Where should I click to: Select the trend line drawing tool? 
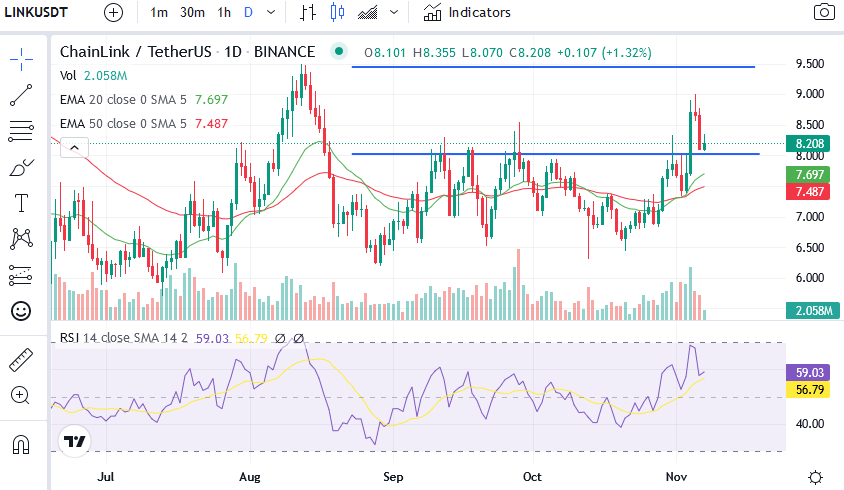point(22,95)
